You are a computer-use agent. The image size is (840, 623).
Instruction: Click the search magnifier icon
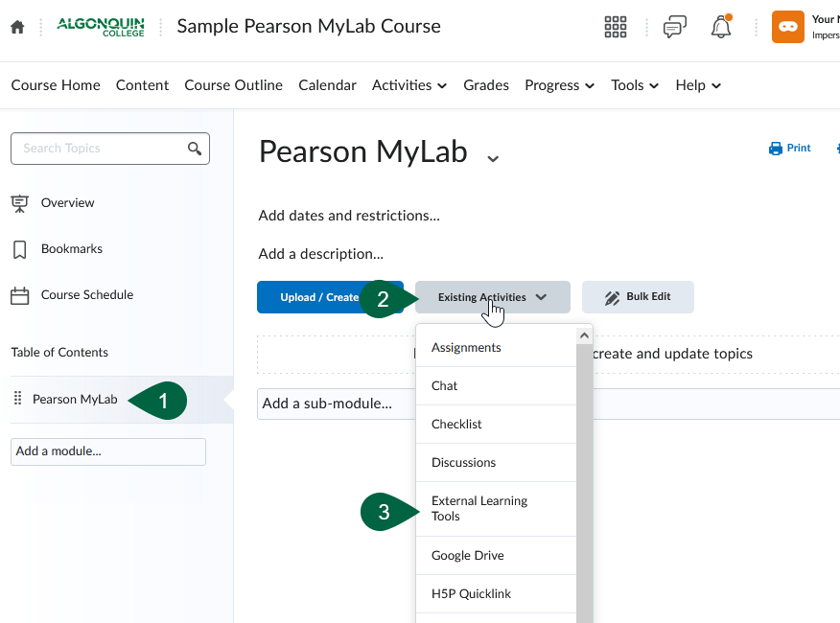pos(195,149)
